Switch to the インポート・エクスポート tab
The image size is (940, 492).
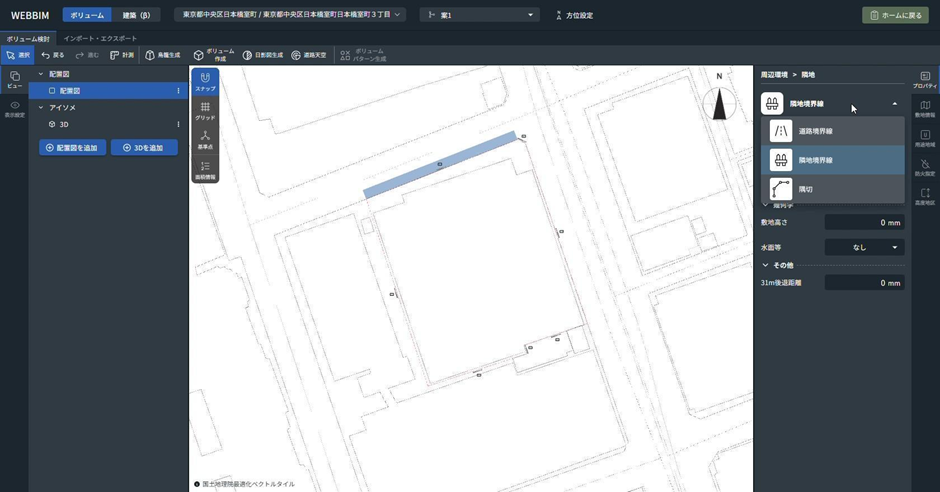[x=100, y=38]
